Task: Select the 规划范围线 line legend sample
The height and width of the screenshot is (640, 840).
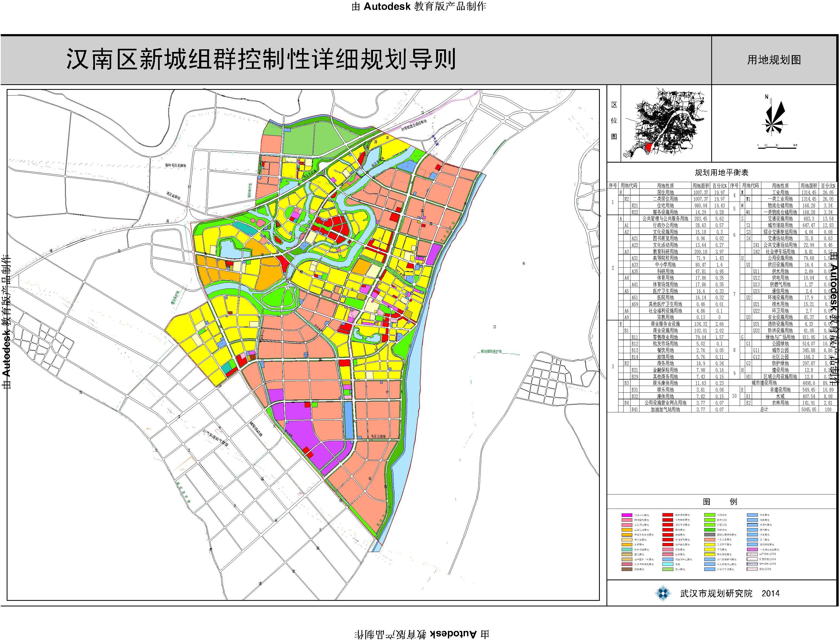Action: coord(752,569)
